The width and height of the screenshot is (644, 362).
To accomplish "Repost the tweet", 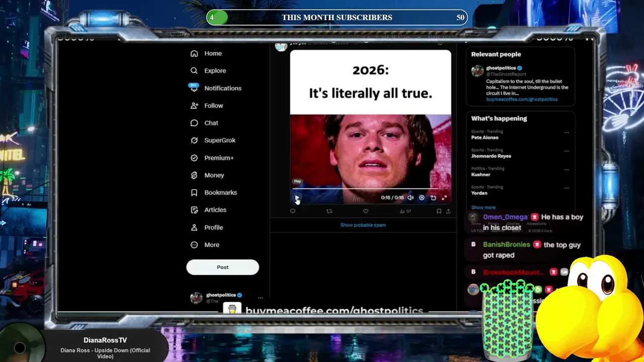I will 330,211.
